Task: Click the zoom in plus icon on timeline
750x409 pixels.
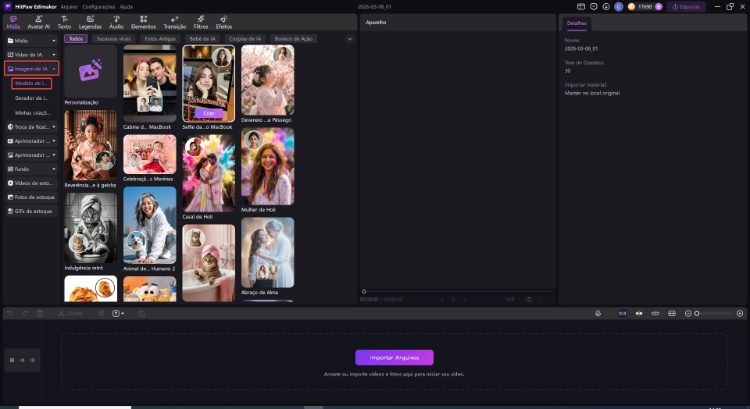Action: (x=739, y=313)
